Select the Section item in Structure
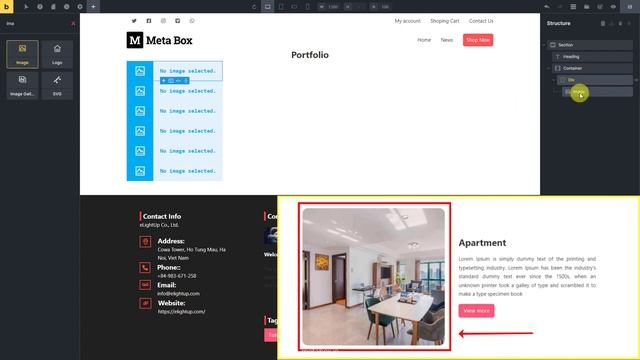The width and height of the screenshot is (640, 360). [x=589, y=45]
